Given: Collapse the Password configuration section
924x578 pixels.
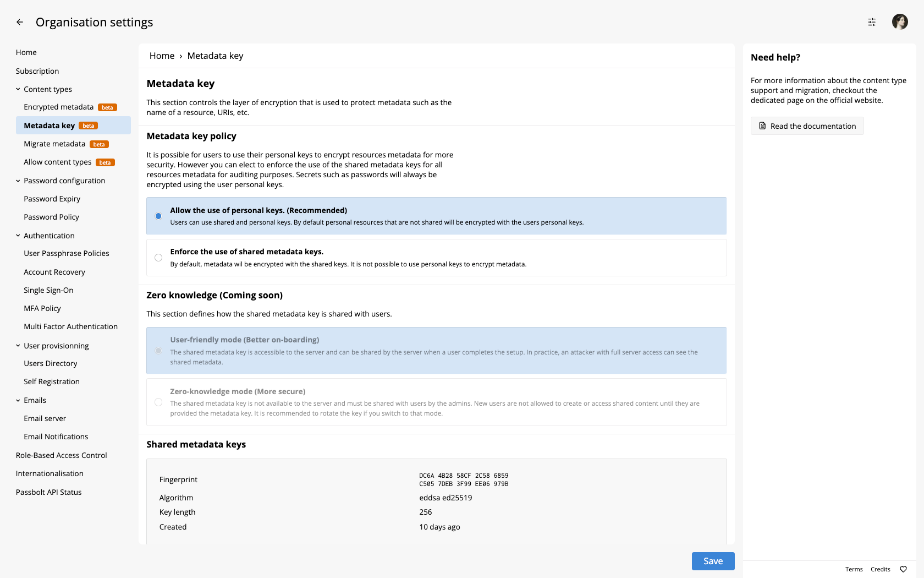Looking at the screenshot, I should [x=18, y=181].
